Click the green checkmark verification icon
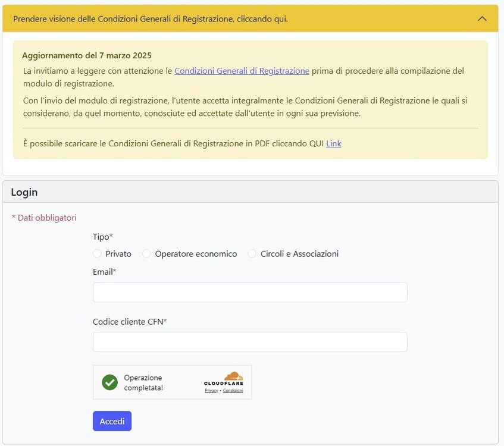The height and width of the screenshot is (446, 504). click(x=109, y=382)
